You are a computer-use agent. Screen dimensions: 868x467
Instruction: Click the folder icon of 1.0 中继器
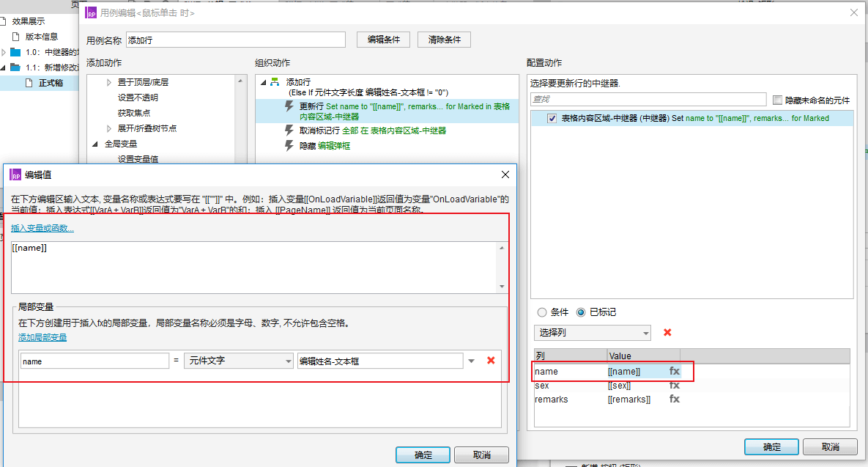click(15, 52)
